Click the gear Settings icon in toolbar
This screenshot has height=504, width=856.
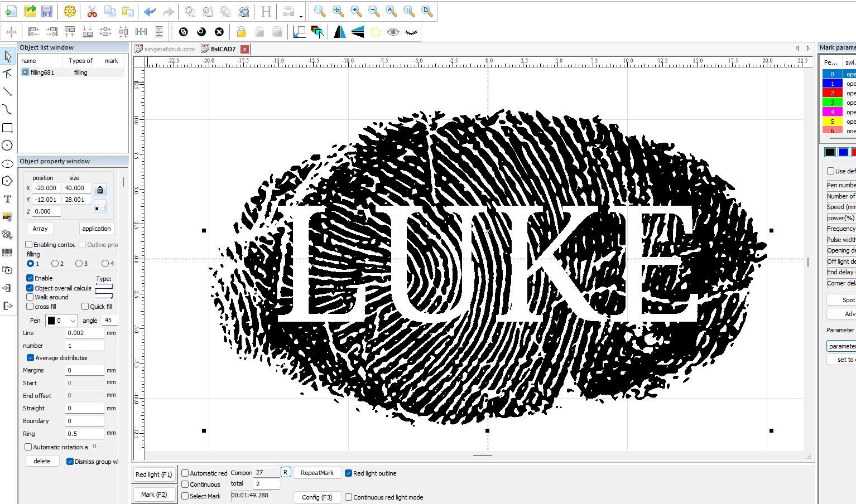tap(70, 11)
